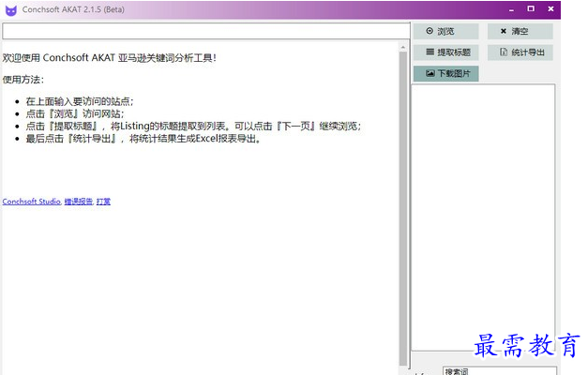Click the scrollbar up arrow in the browser pane

pyautogui.click(x=402, y=47)
